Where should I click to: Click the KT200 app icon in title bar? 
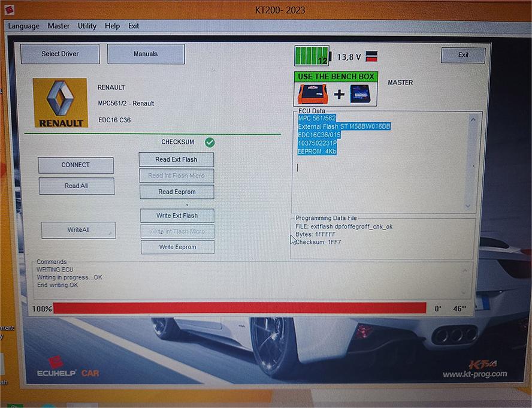[10, 10]
